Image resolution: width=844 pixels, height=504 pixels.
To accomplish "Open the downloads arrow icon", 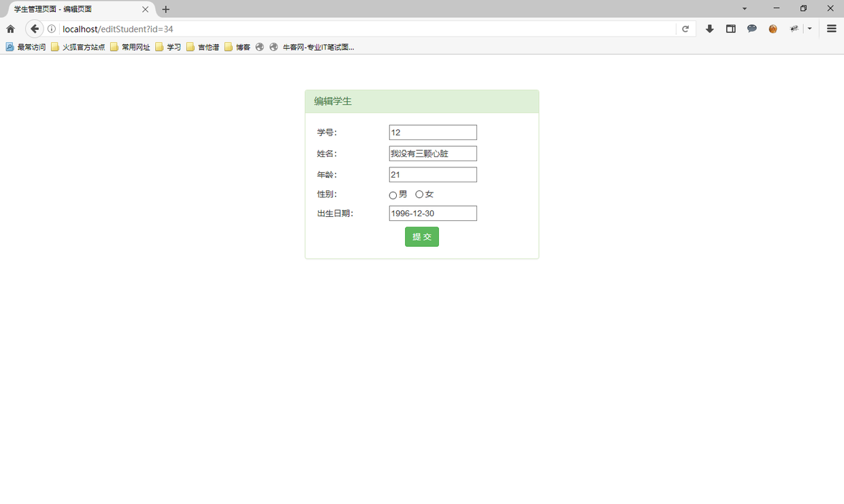I will click(x=709, y=29).
